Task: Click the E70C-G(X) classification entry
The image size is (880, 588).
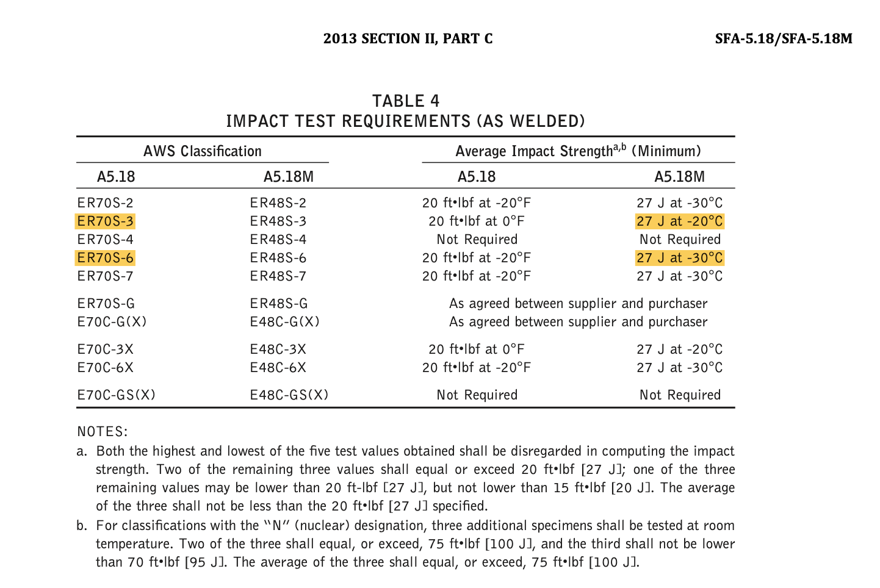Action: click(112, 321)
